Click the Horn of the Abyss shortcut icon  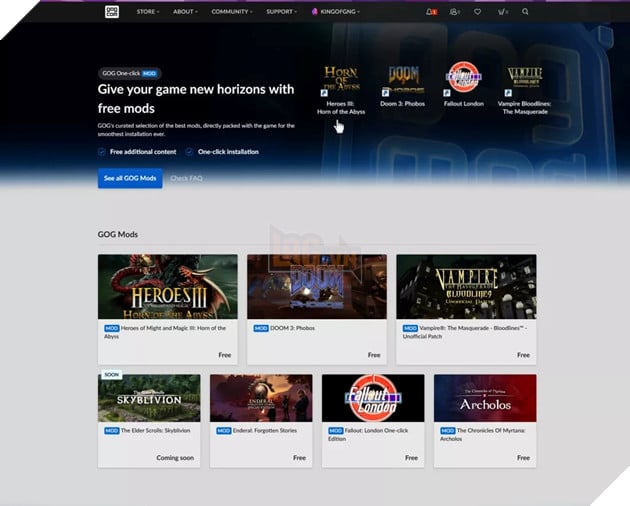point(341,80)
